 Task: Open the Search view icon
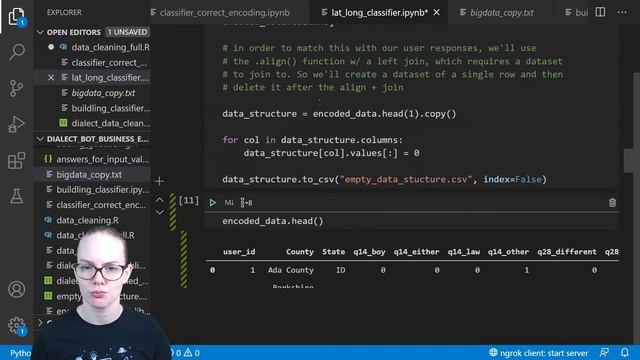pos(16,52)
